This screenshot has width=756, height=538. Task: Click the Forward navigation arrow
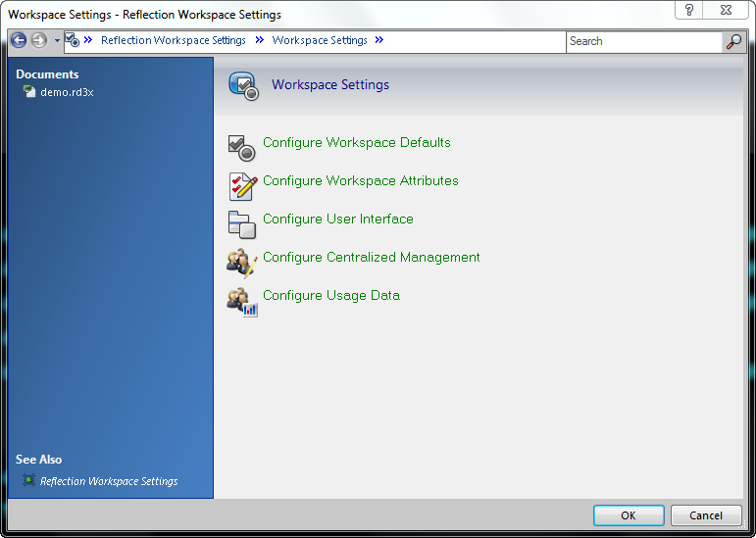tap(39, 40)
